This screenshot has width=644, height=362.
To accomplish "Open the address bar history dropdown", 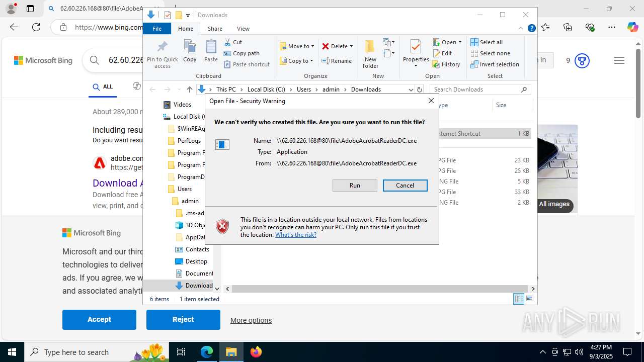I will 411,89.
